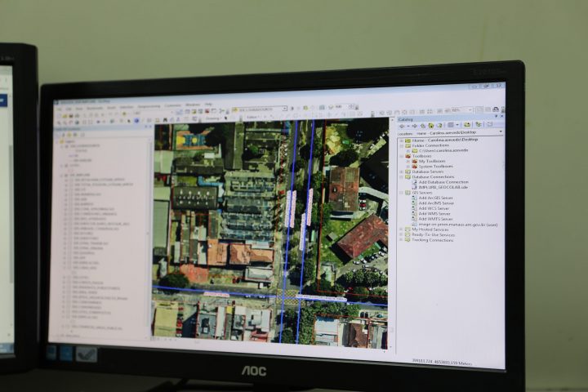Viewport: 588px width, 392px height.
Task: Expand the Folder Connections tree node
Action: 401,146
